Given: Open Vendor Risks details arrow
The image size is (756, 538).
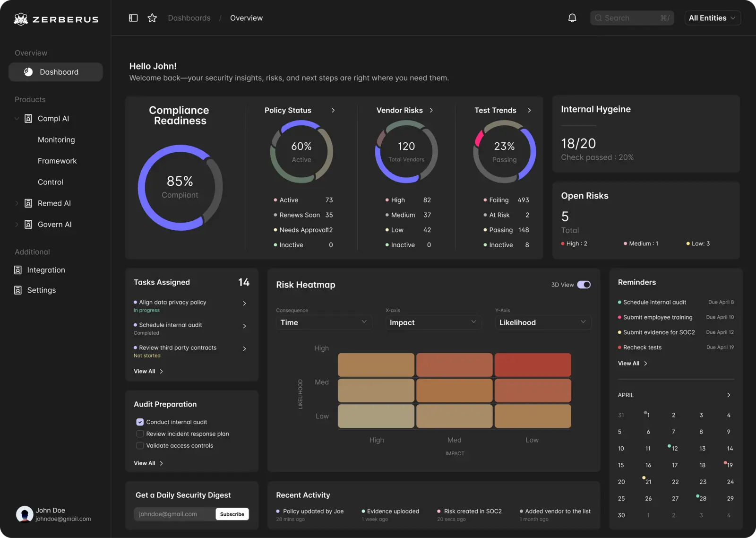Looking at the screenshot, I should (x=431, y=110).
